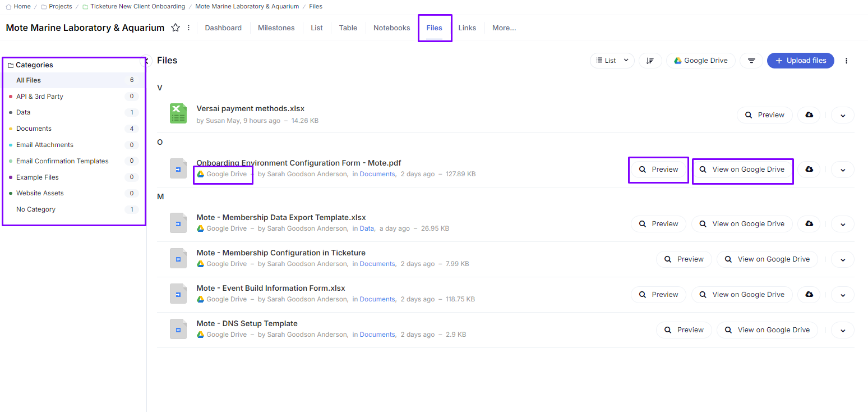Filter by Data category in sidebar

tap(73, 112)
